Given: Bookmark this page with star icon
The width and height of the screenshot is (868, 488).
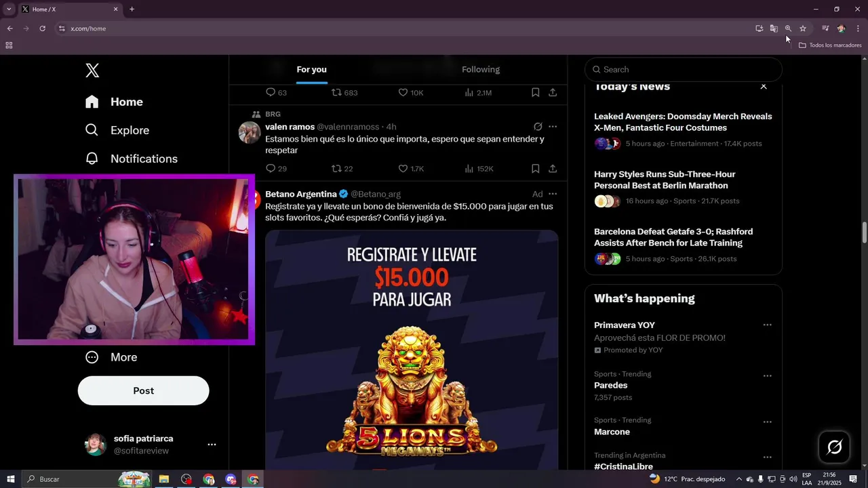Looking at the screenshot, I should (803, 28).
